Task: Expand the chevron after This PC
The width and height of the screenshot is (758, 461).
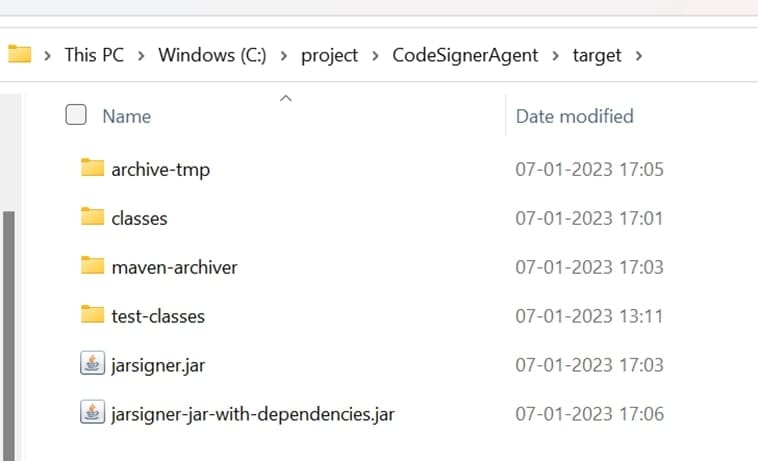Action: point(141,55)
